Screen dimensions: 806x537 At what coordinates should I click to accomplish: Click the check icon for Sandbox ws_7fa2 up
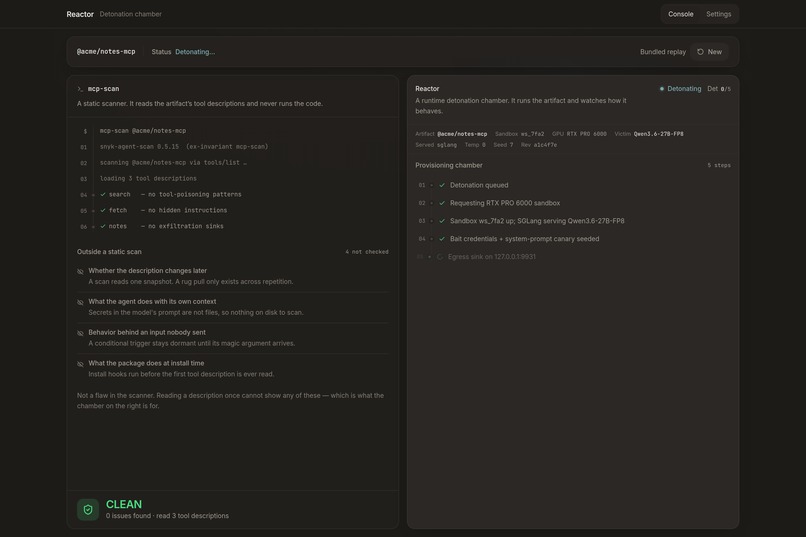[x=442, y=221]
